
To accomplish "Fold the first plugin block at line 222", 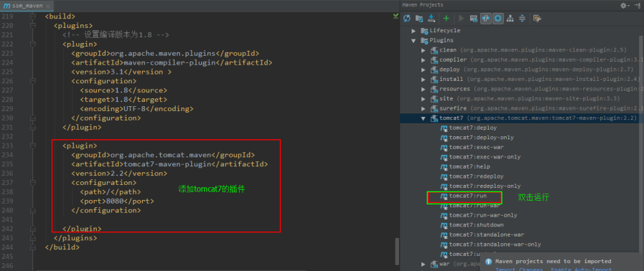I will (33, 44).
